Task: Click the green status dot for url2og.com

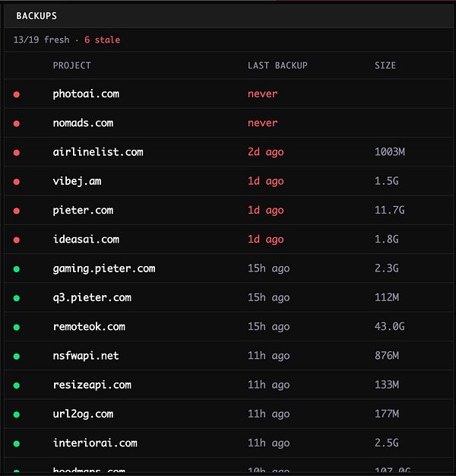Action: point(17,414)
